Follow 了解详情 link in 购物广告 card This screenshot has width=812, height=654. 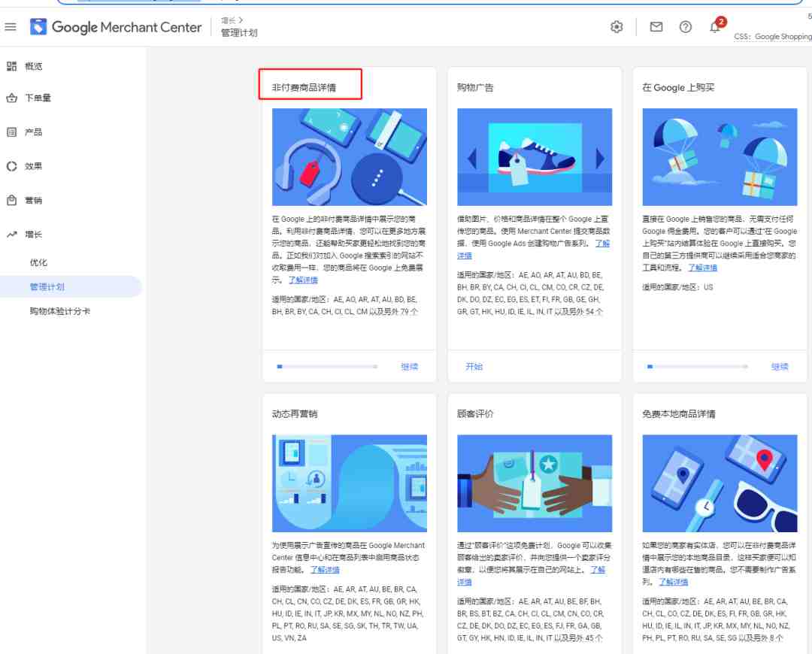point(602,244)
